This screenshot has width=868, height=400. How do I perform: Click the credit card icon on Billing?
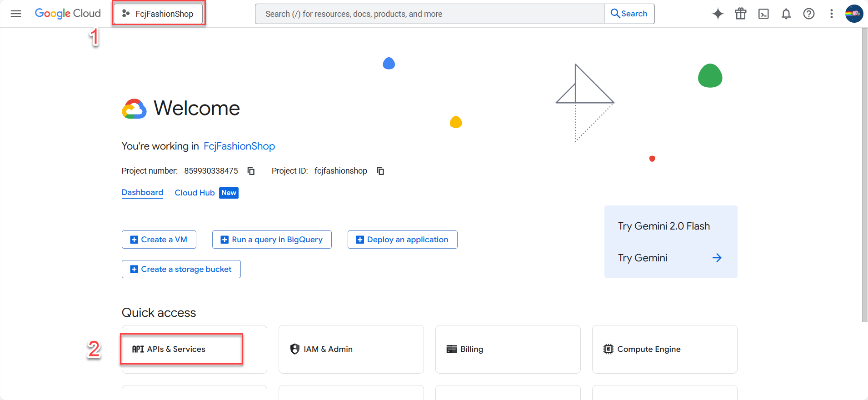point(452,349)
